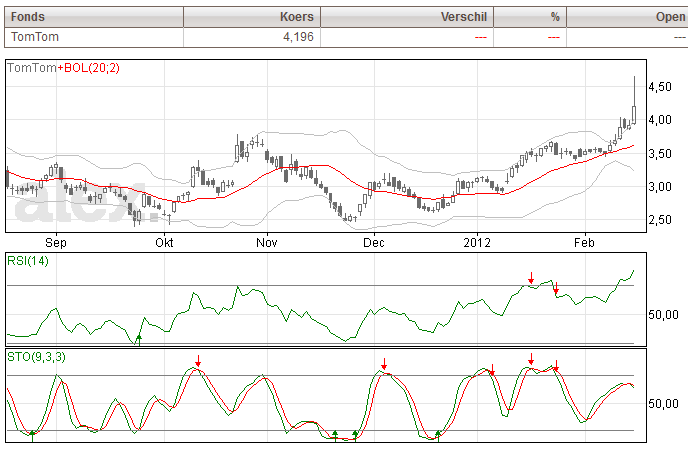Click the 3,50 price axis label
Image resolution: width=688 pixels, height=451 pixels.
click(660, 154)
